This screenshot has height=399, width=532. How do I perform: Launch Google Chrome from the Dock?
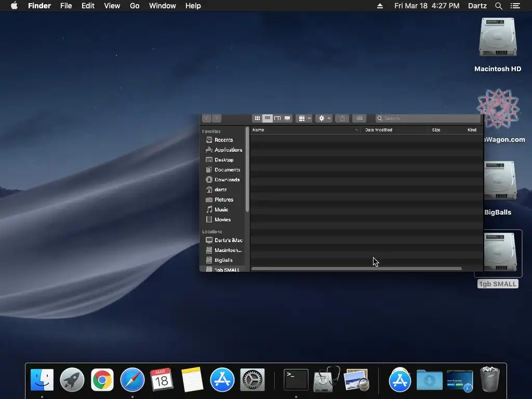[102, 380]
